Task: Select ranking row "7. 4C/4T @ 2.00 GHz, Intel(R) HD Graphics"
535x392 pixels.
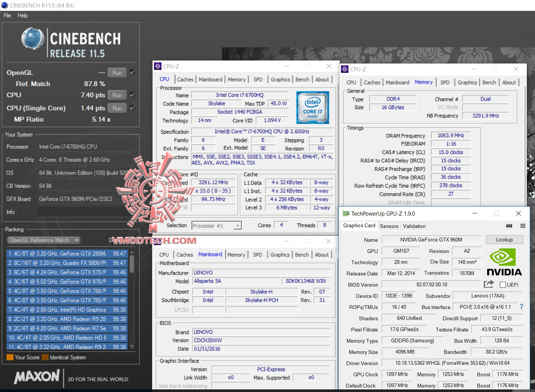Action: pos(67,310)
